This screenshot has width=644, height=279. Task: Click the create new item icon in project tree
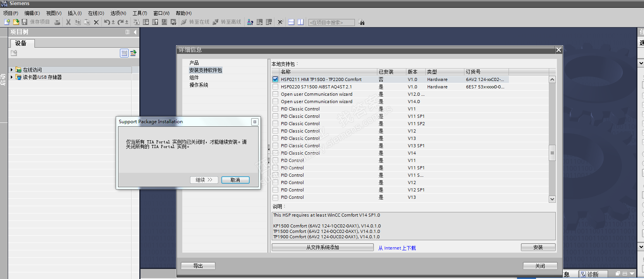[x=14, y=53]
